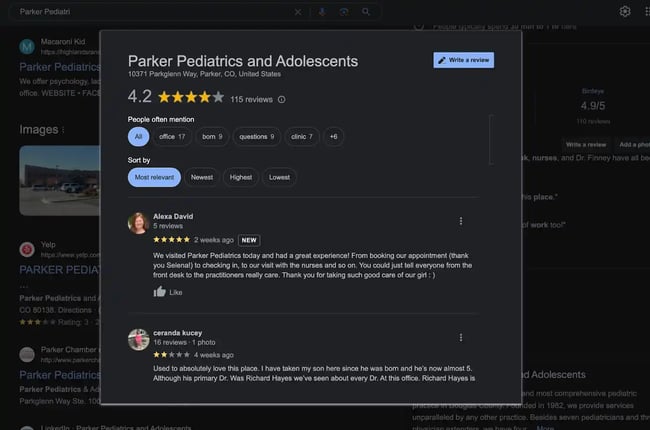Search by image using the lens icon
Screen dimensions: 650x430
344,12
